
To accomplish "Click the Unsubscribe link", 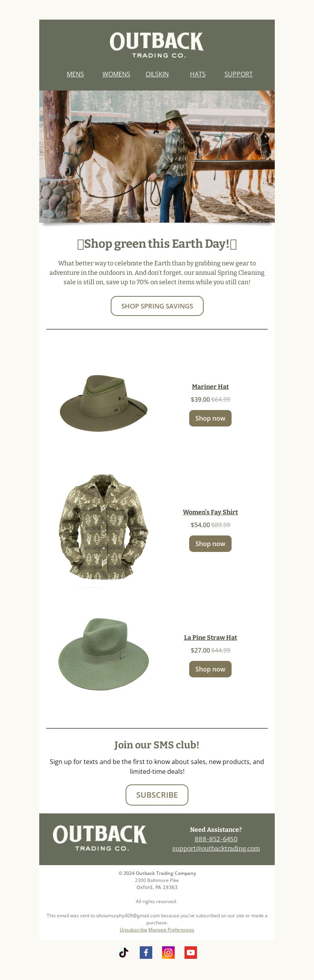I will [x=133, y=929].
